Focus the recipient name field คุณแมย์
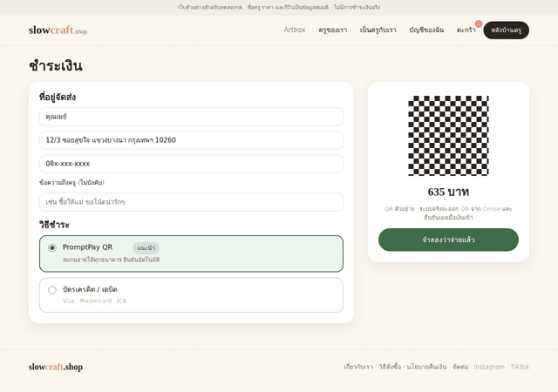The height and width of the screenshot is (392, 558). point(191,117)
